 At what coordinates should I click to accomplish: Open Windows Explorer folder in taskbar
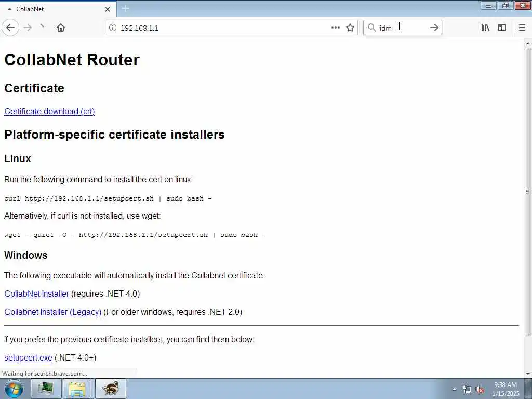pyautogui.click(x=78, y=389)
